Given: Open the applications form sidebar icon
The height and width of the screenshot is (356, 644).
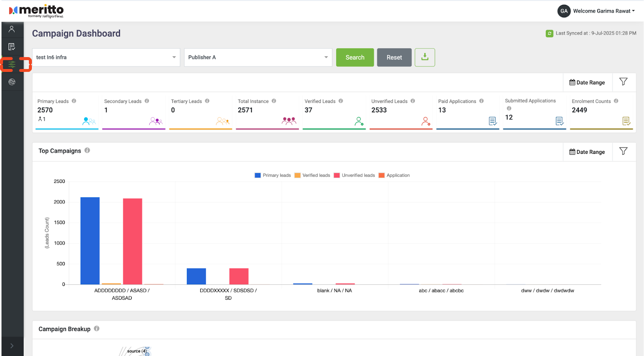Looking at the screenshot, I should point(12,47).
